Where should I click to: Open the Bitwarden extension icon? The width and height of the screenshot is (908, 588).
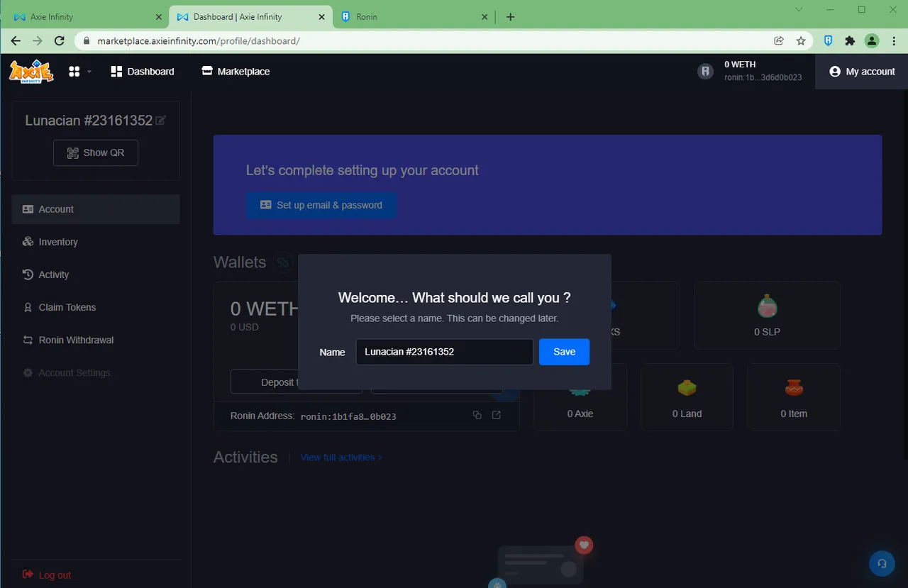coord(828,41)
